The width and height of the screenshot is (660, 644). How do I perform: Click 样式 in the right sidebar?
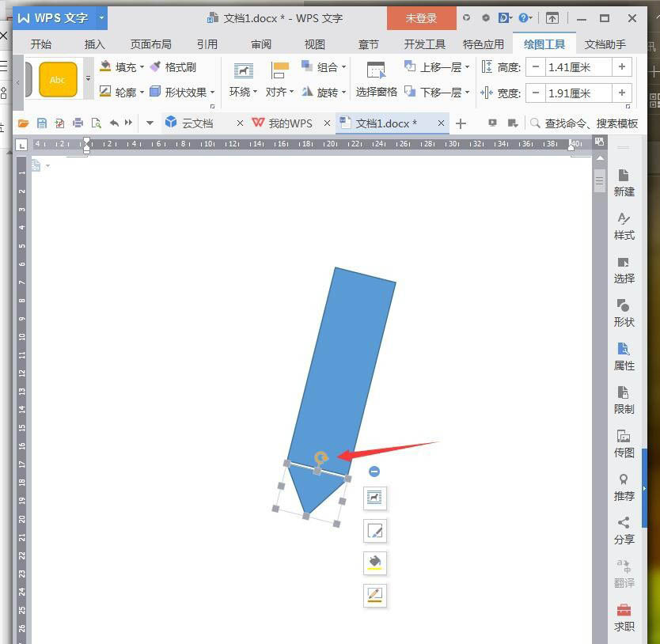click(624, 226)
